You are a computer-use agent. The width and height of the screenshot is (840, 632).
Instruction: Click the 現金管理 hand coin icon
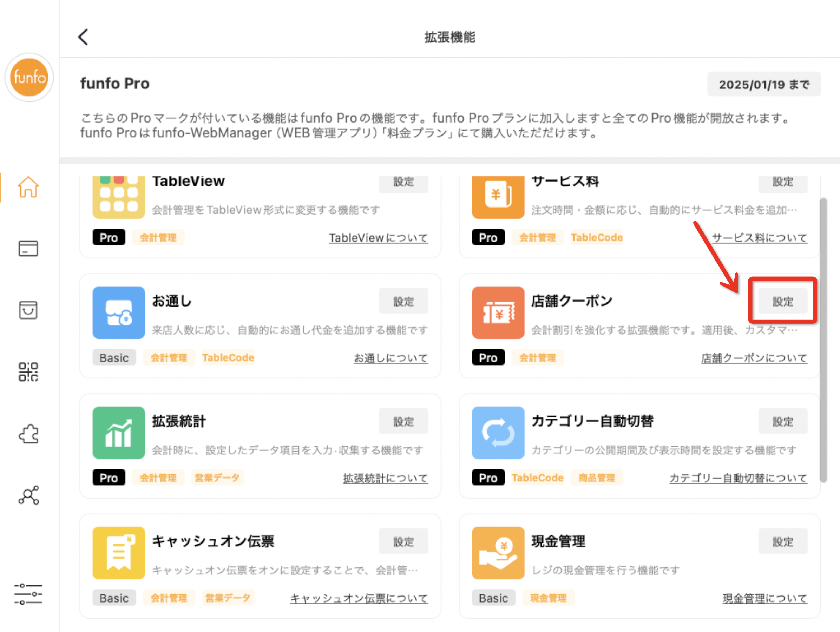click(x=498, y=553)
